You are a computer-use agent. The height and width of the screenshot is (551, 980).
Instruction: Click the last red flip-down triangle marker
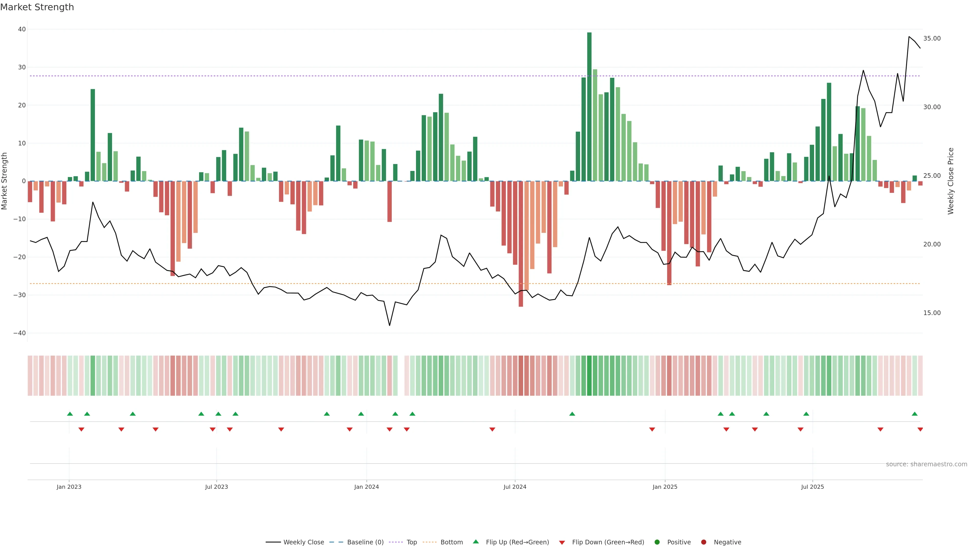(x=920, y=429)
